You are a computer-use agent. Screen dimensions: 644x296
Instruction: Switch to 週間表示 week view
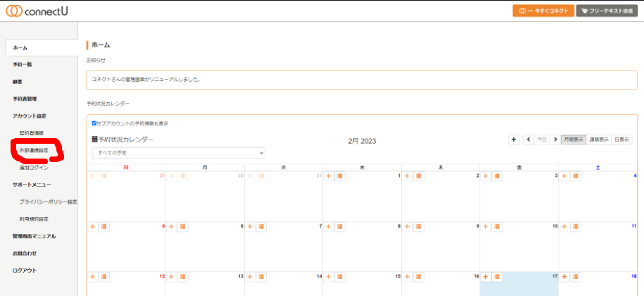point(598,140)
